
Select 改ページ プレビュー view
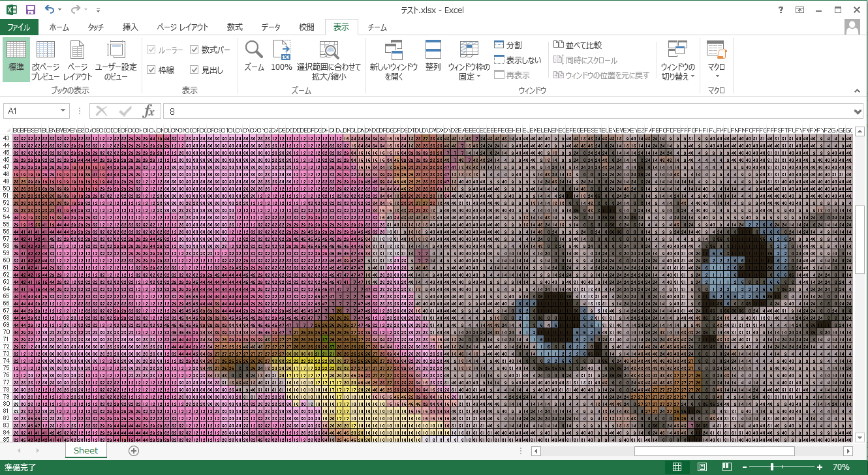(45, 59)
